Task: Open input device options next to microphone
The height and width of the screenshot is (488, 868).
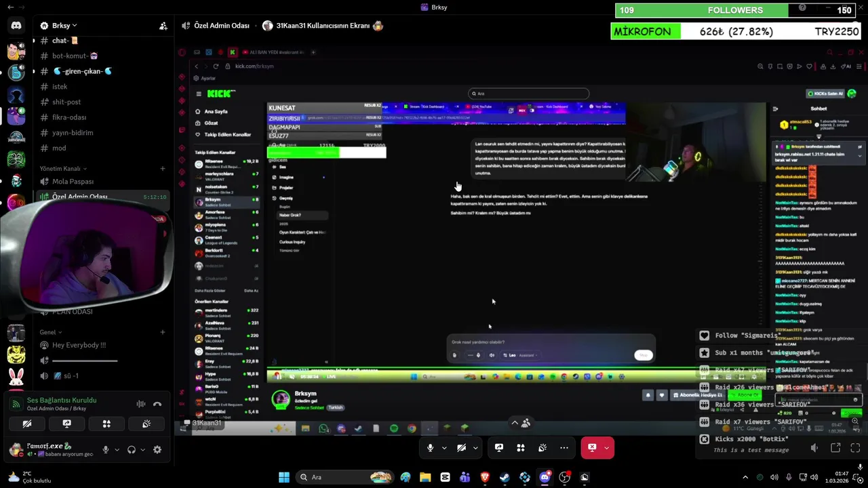Action: click(117, 449)
